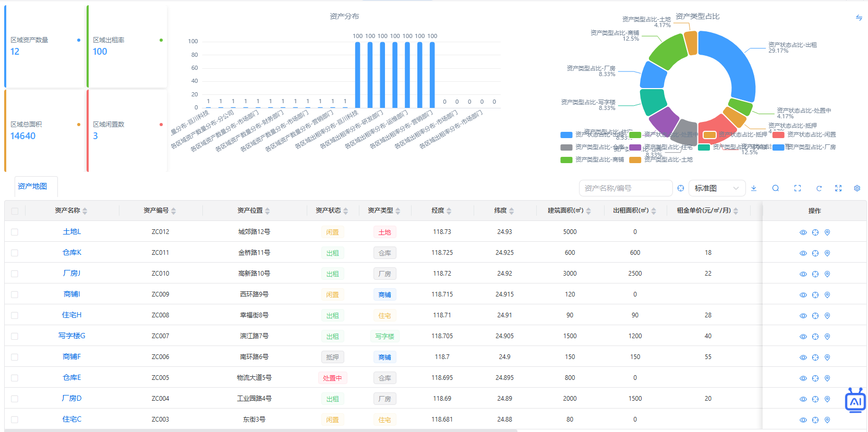Click the large blue 出租 29.17% pie slice
The height and width of the screenshot is (432, 868).
734,61
